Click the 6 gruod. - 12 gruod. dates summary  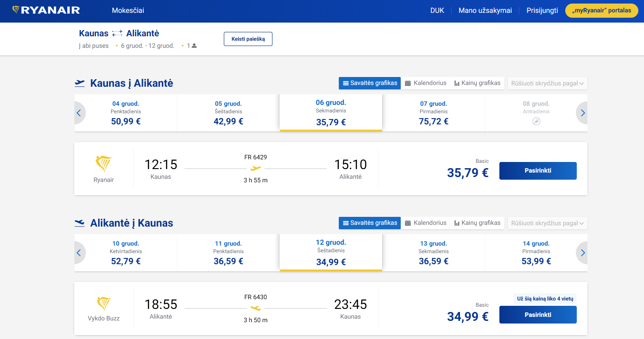pos(148,46)
